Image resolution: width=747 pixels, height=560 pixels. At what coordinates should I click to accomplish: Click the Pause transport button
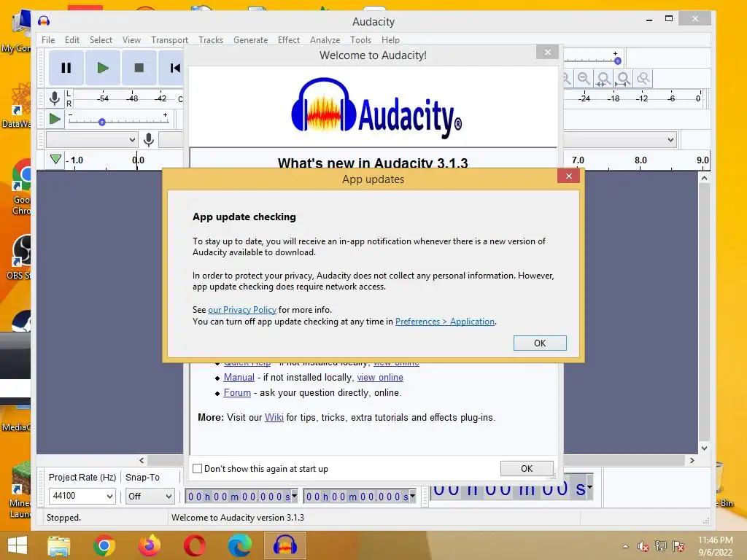[x=66, y=68]
